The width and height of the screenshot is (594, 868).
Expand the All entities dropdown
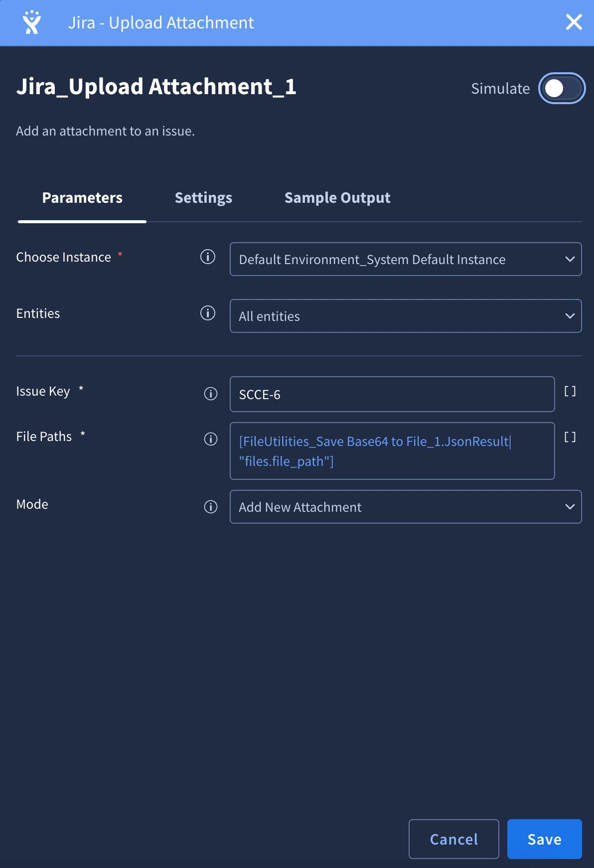406,316
